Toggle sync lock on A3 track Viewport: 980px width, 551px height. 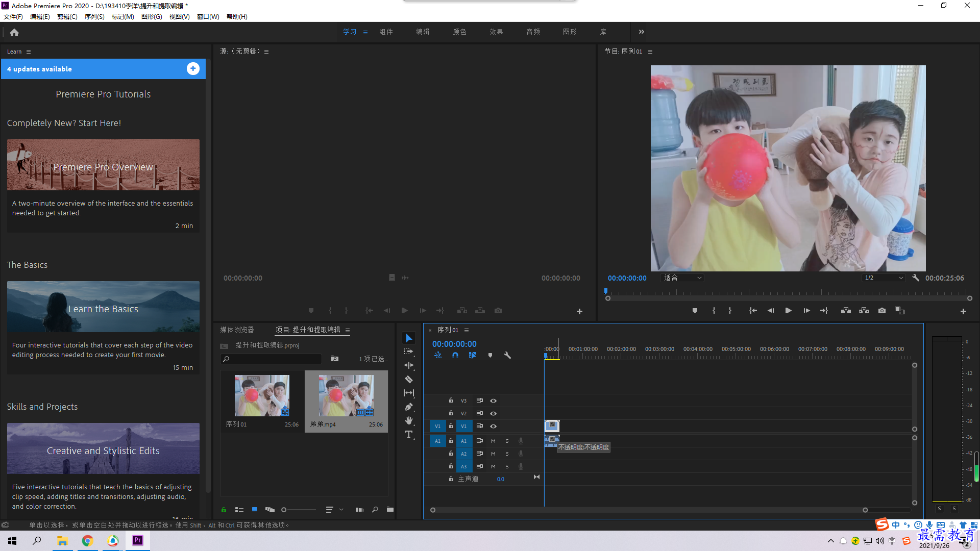click(479, 466)
